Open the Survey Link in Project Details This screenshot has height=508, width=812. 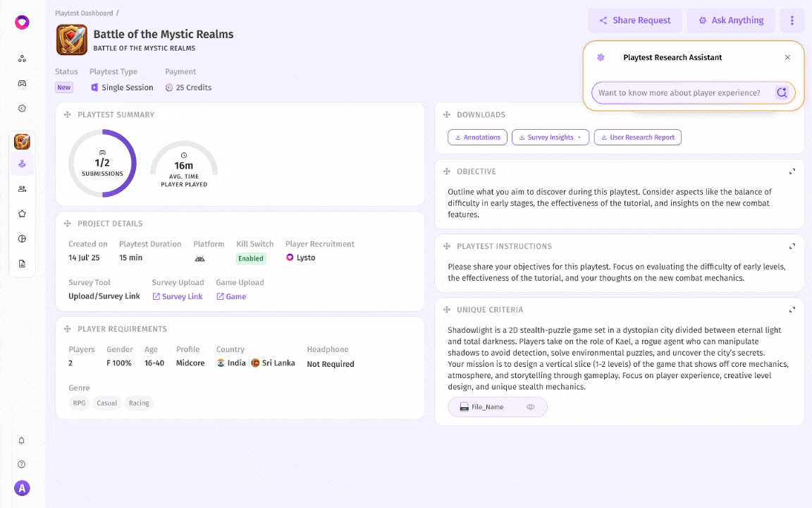pyautogui.click(x=177, y=296)
